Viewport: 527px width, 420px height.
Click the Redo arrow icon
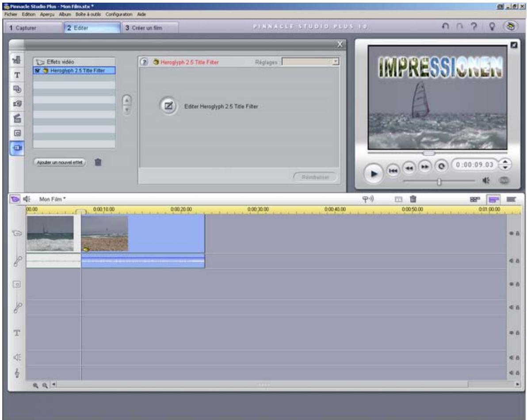[459, 26]
